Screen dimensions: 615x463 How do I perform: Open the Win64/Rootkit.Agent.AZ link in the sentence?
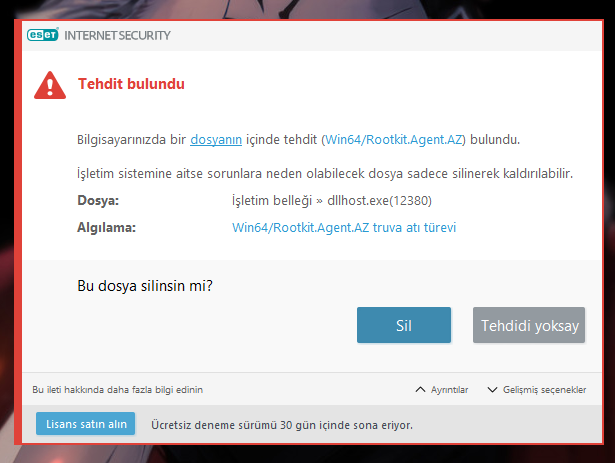pos(393,140)
